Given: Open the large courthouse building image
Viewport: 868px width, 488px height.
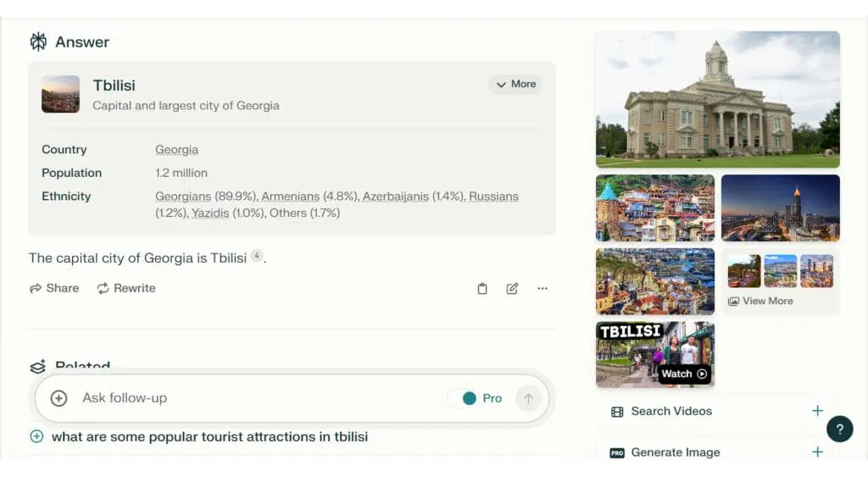Looking at the screenshot, I should coord(717,99).
